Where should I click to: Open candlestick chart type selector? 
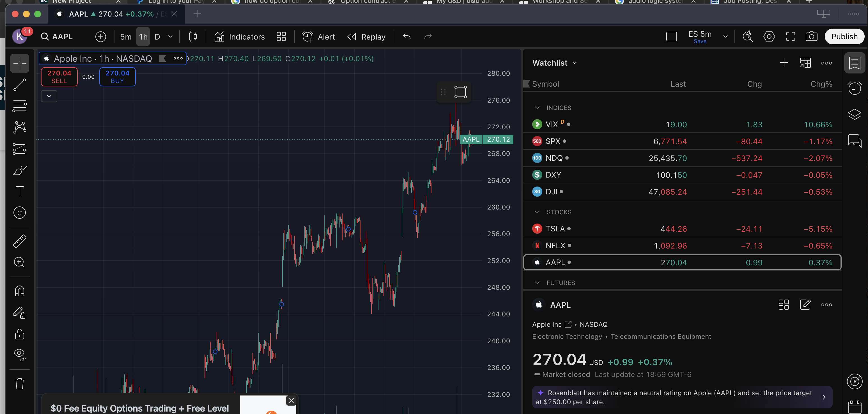pyautogui.click(x=193, y=36)
